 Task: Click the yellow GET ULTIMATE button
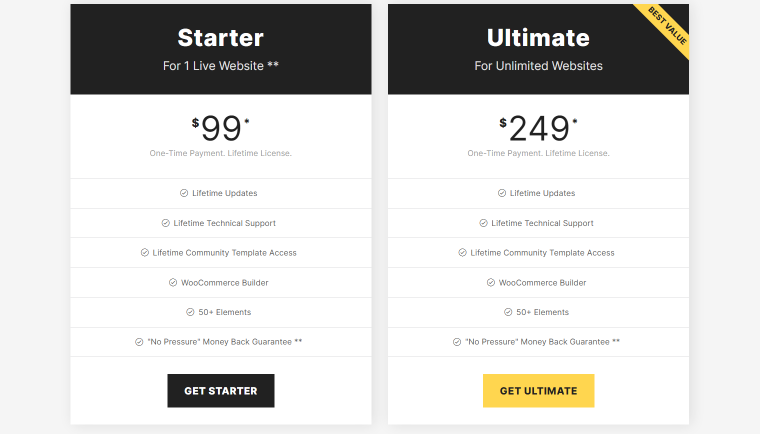[x=538, y=390]
